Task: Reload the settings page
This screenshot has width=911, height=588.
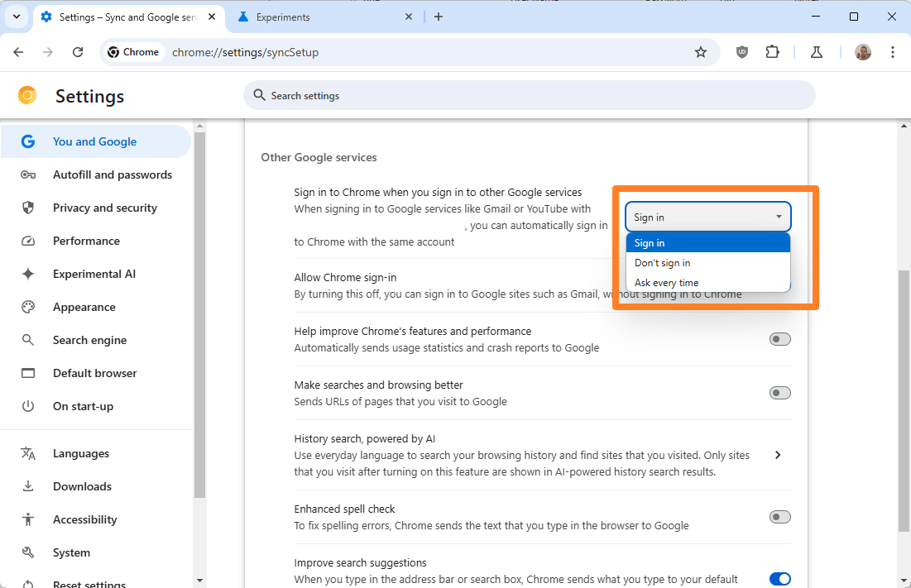Action: (77, 52)
